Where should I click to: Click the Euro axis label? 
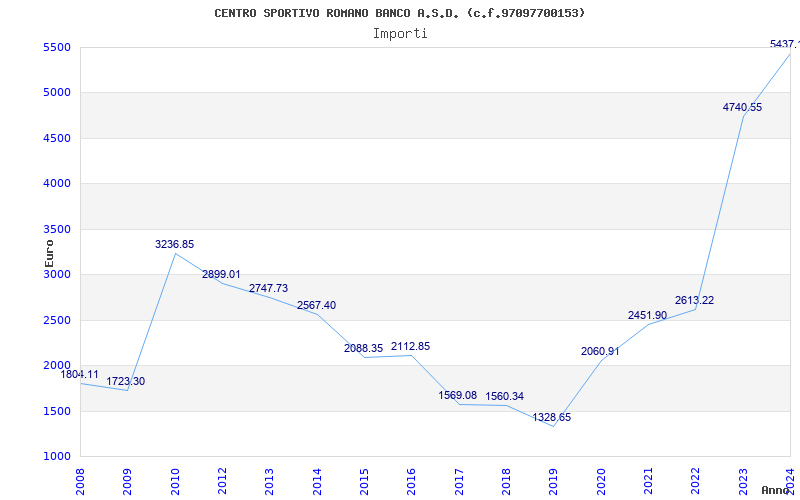[x=49, y=254]
